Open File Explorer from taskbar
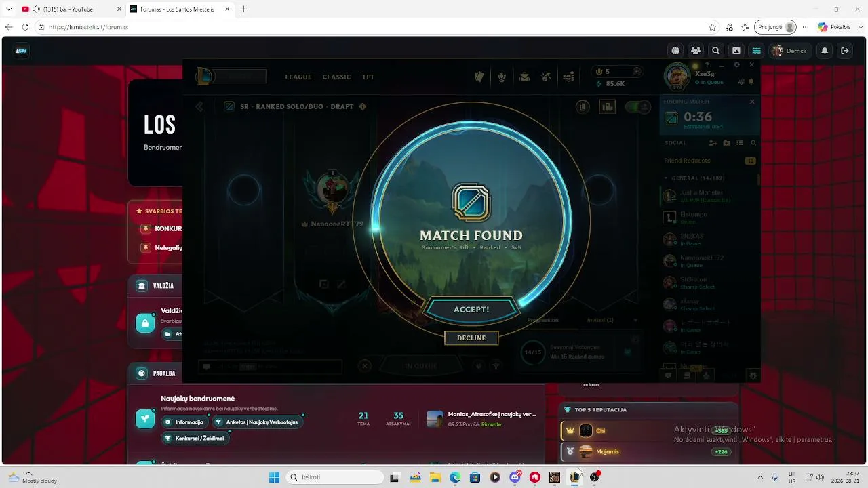The width and height of the screenshot is (868, 488). point(435,477)
